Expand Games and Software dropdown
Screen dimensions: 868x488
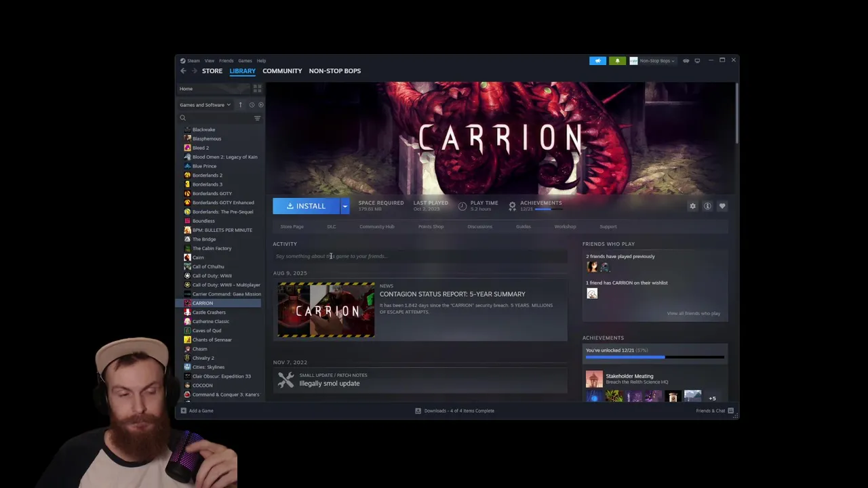pyautogui.click(x=205, y=105)
